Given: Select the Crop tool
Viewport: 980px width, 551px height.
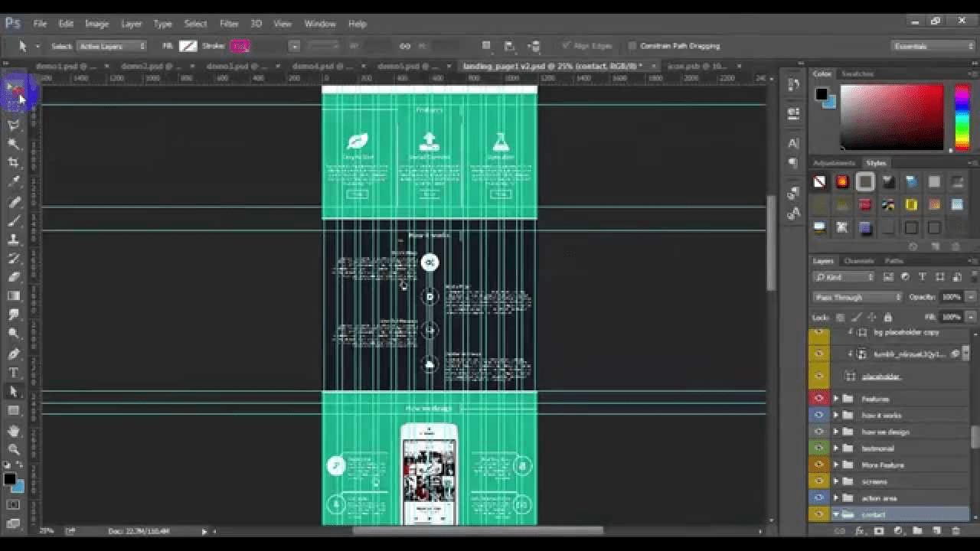Looking at the screenshot, I should coord(13,163).
